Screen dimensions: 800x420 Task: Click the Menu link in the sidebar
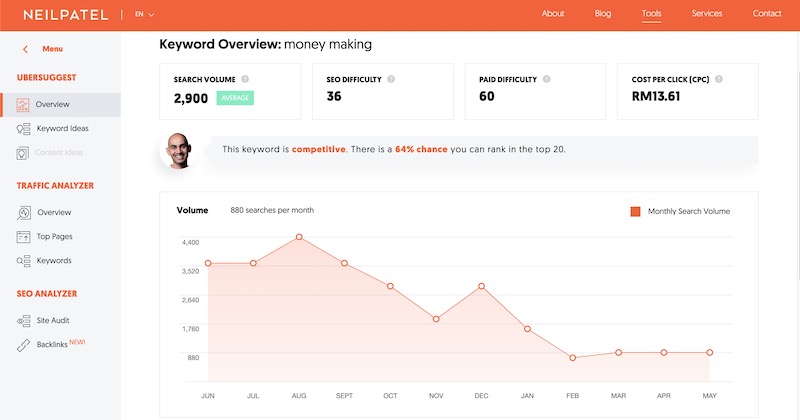tap(53, 49)
